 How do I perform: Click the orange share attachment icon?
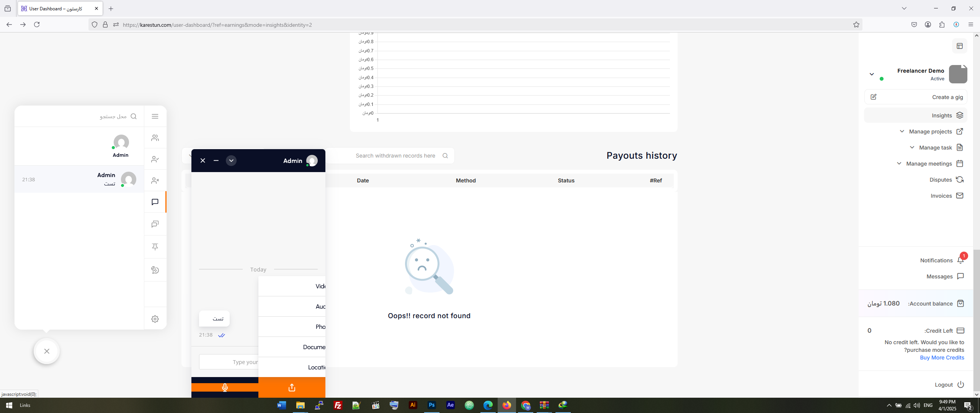click(292, 387)
